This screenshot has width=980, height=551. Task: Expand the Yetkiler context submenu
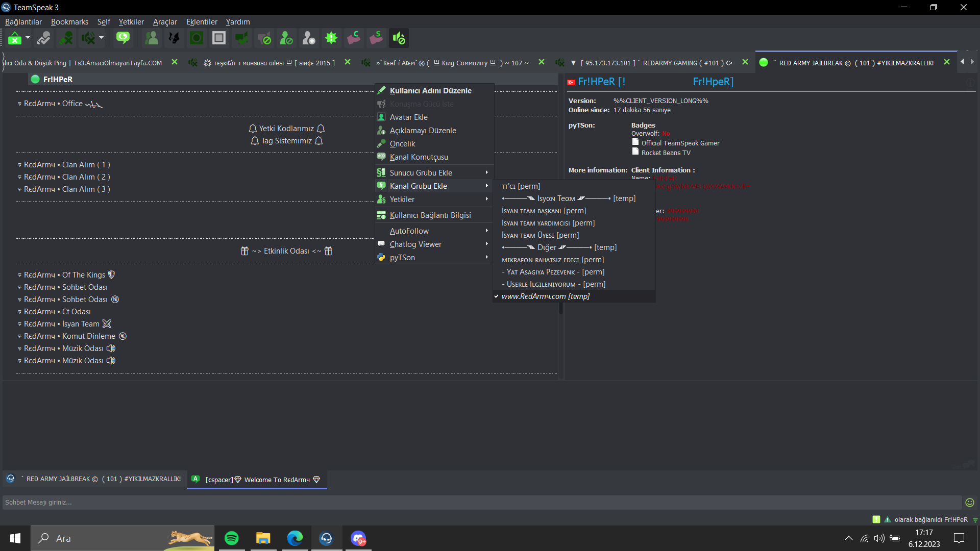(434, 199)
